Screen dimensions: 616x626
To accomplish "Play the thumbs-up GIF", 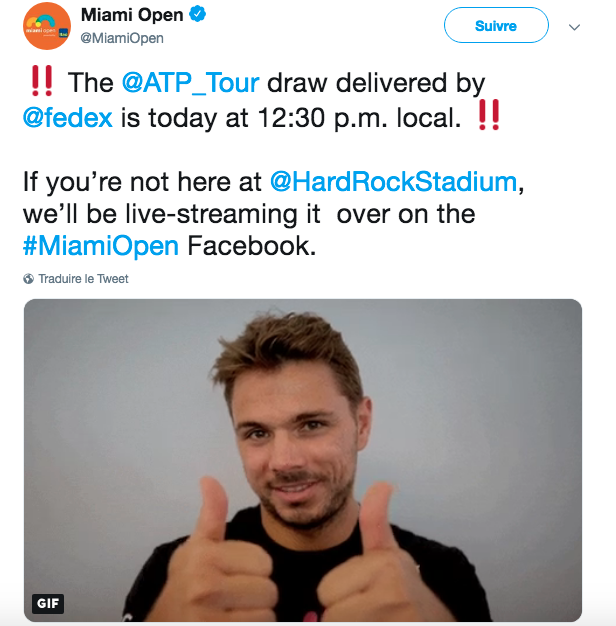I will pyautogui.click(x=303, y=460).
